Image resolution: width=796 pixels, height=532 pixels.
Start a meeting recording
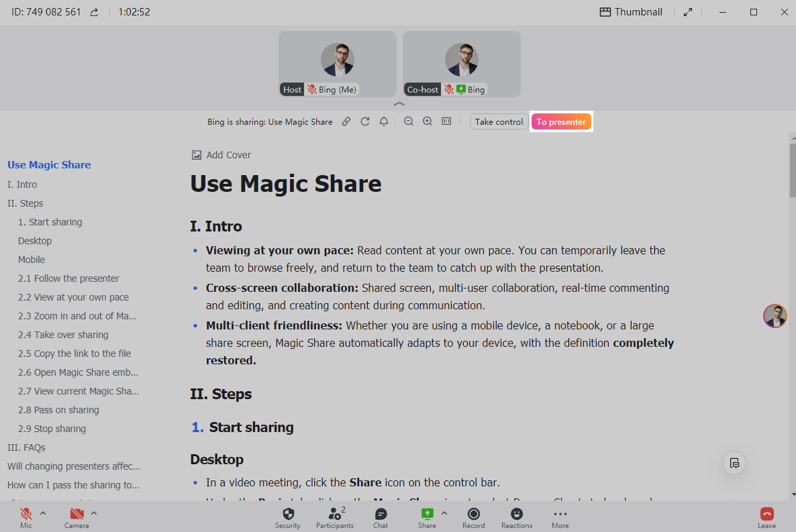473,517
